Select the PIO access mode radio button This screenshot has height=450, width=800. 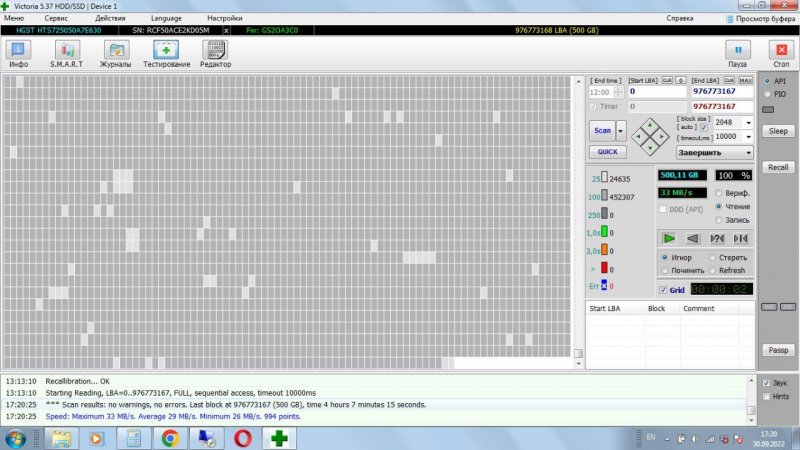click(767, 95)
